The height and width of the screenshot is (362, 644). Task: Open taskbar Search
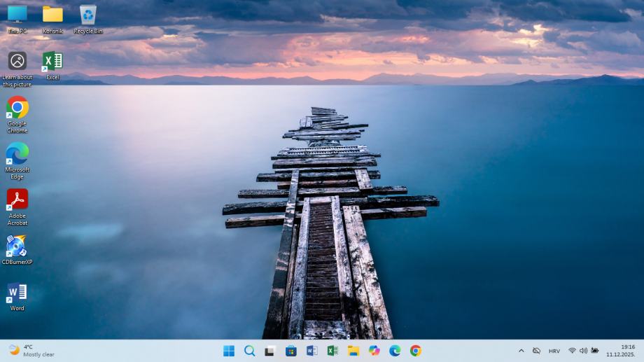click(x=249, y=351)
